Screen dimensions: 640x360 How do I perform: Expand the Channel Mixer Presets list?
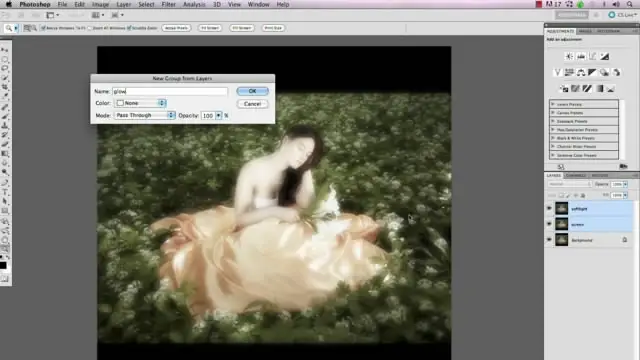pyautogui.click(x=553, y=147)
